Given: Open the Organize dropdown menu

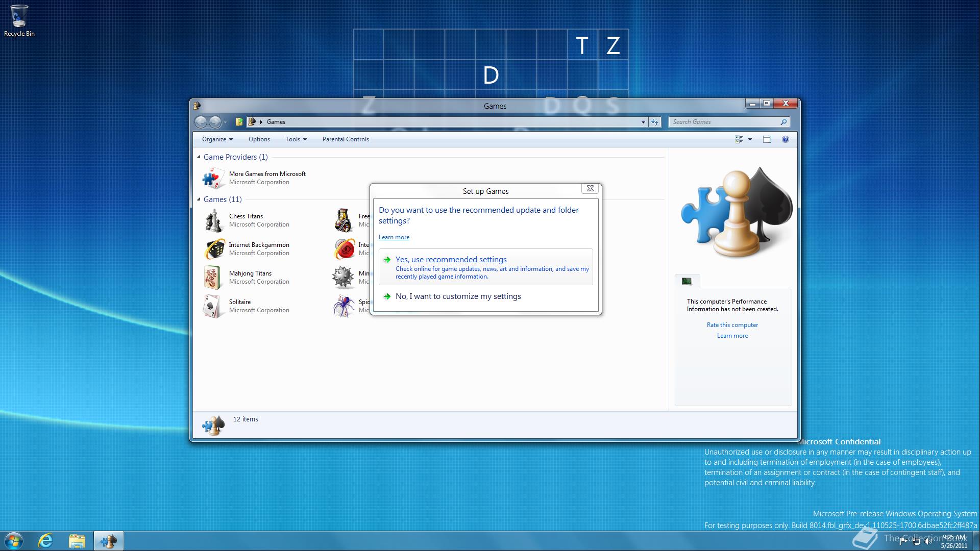Looking at the screenshot, I should pos(217,139).
